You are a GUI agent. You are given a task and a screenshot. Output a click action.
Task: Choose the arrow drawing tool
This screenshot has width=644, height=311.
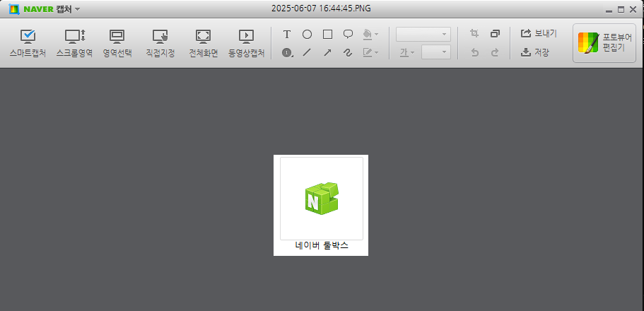[327, 52]
